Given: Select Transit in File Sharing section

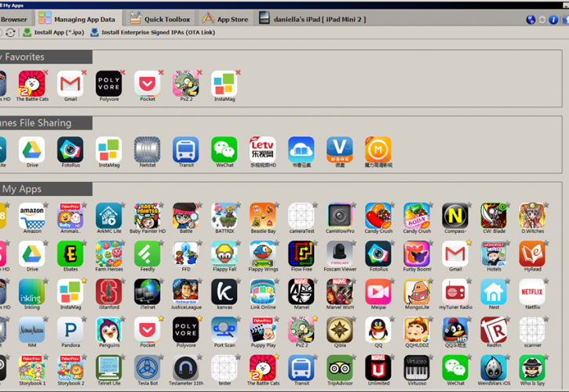Looking at the screenshot, I should coord(186,150).
